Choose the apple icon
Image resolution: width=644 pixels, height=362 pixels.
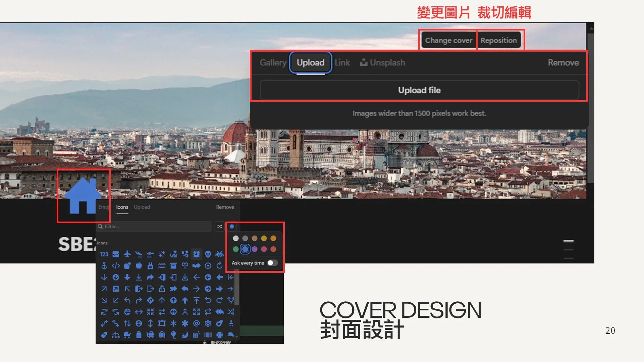click(139, 266)
